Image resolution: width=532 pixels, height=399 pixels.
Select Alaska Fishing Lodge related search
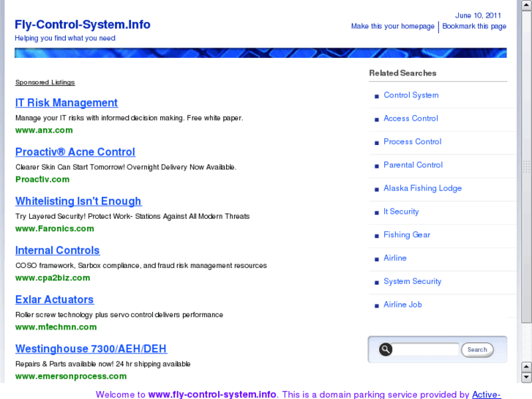[422, 188]
